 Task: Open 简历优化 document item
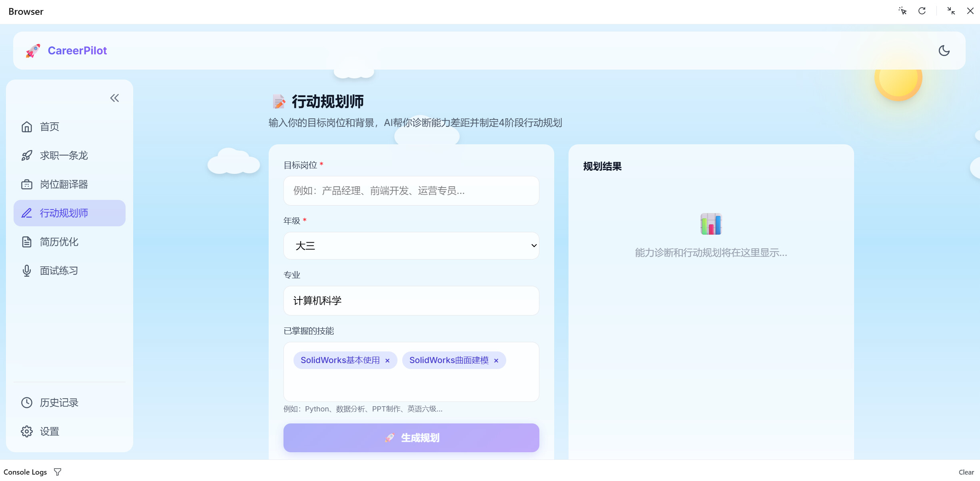click(70, 242)
